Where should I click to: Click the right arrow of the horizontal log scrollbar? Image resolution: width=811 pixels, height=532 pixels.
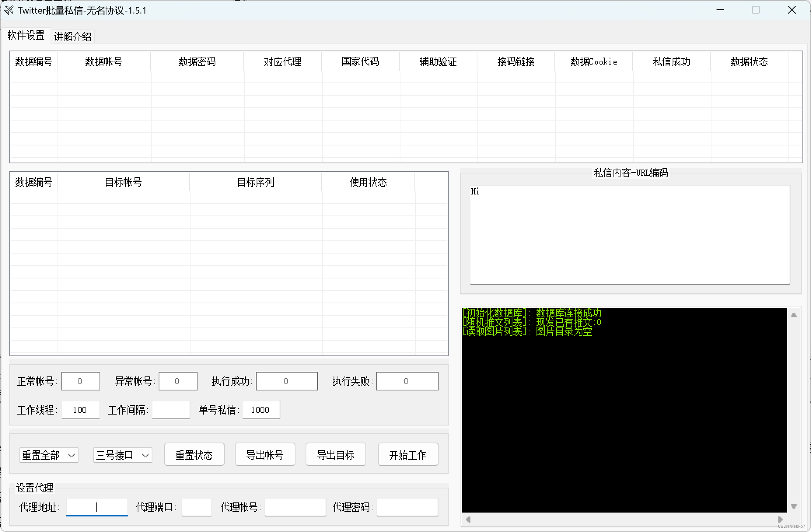click(780, 519)
